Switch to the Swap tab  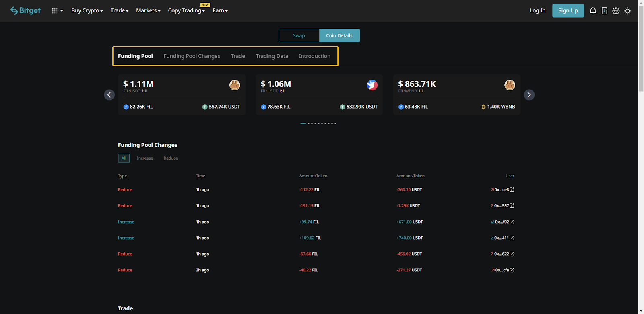coord(299,36)
